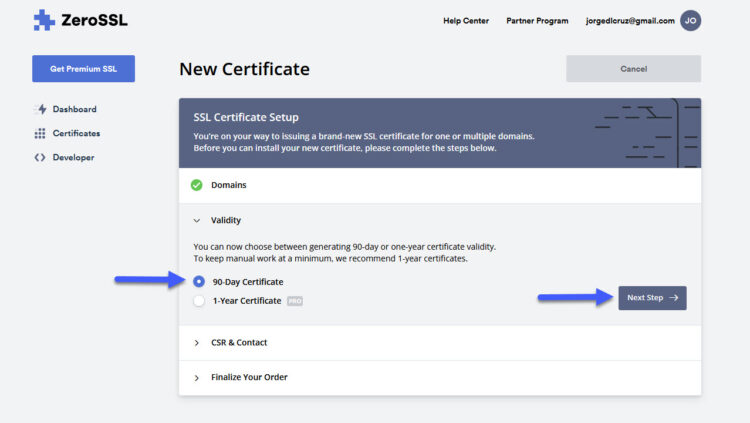Open the Partner Program menu item
The width and height of the screenshot is (750, 423).
537,21
